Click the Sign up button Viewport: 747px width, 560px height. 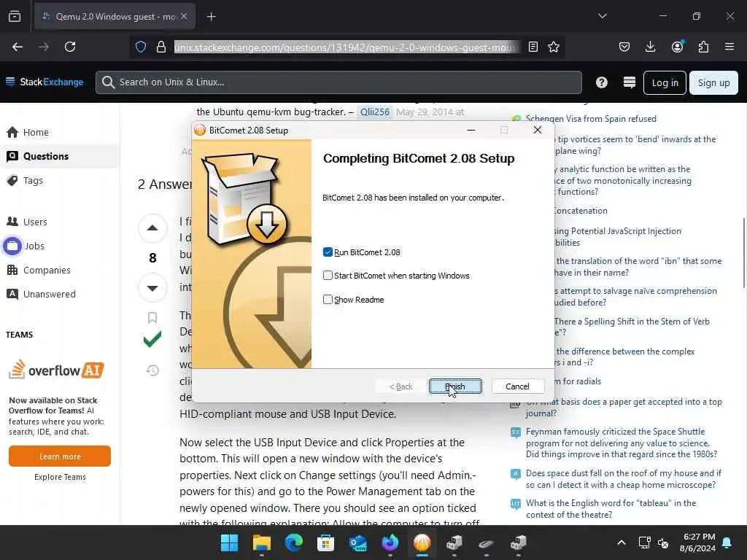click(x=713, y=83)
